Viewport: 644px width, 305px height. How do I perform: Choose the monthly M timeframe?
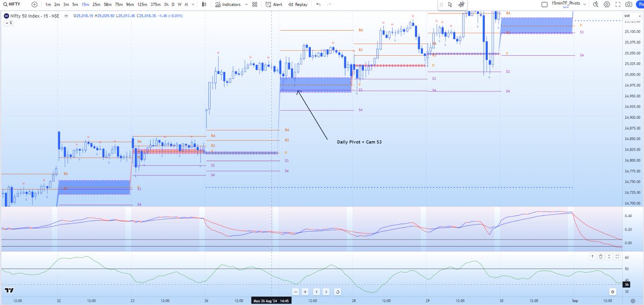pos(186,4)
